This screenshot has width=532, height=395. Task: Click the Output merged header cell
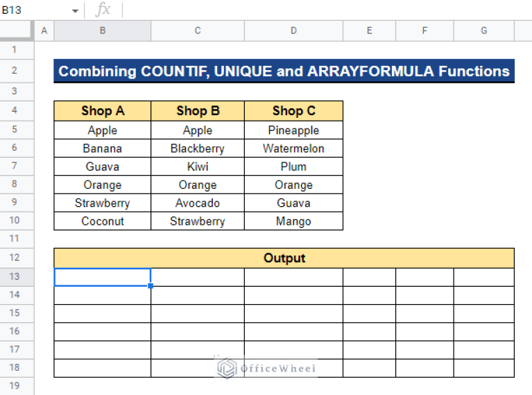point(284,258)
